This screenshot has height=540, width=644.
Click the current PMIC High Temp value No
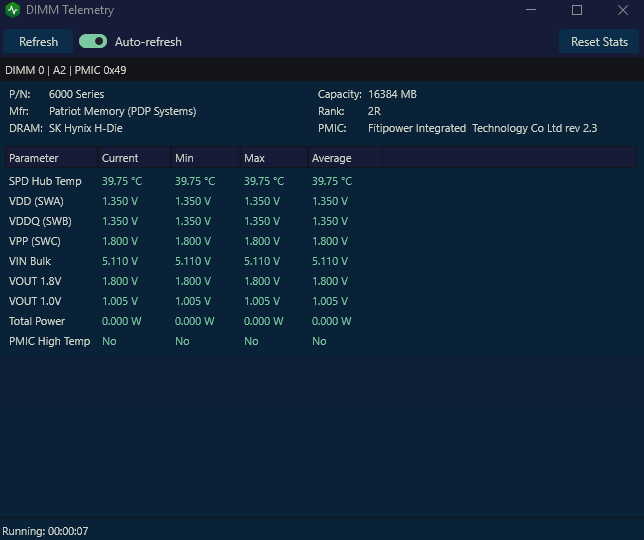coord(109,341)
